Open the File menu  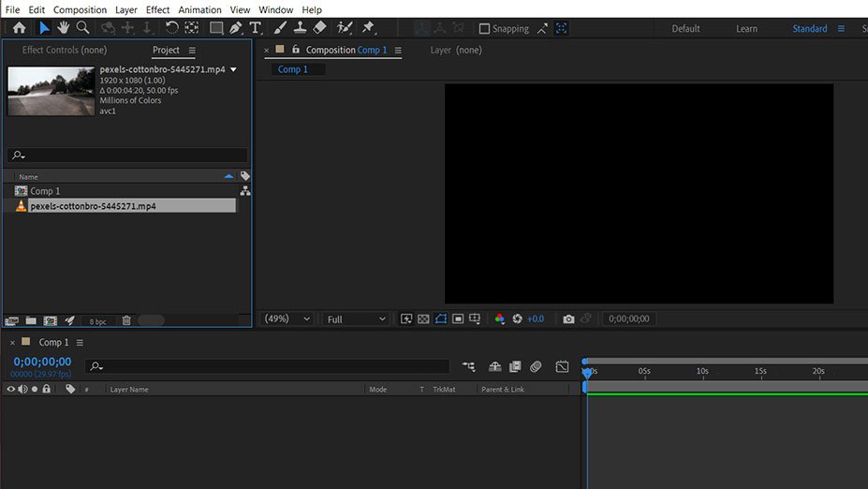[x=13, y=9]
